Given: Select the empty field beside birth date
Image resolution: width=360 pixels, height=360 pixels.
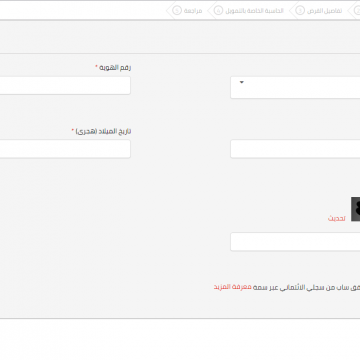Looking at the screenshot, I should [295, 149].
